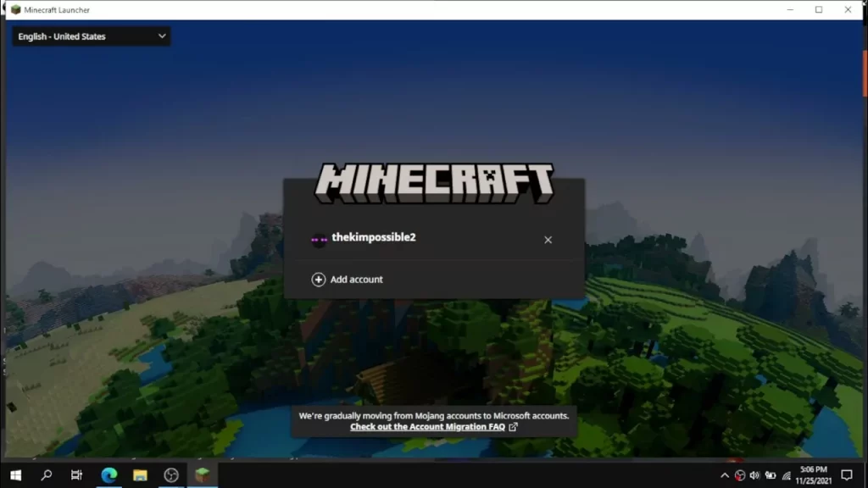
Task: Open the Action Center notifications icon
Action: coord(847,475)
